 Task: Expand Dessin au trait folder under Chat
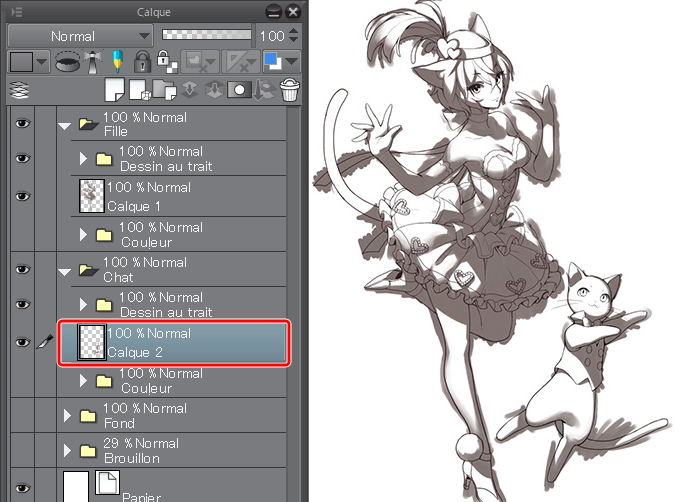pos(83,304)
